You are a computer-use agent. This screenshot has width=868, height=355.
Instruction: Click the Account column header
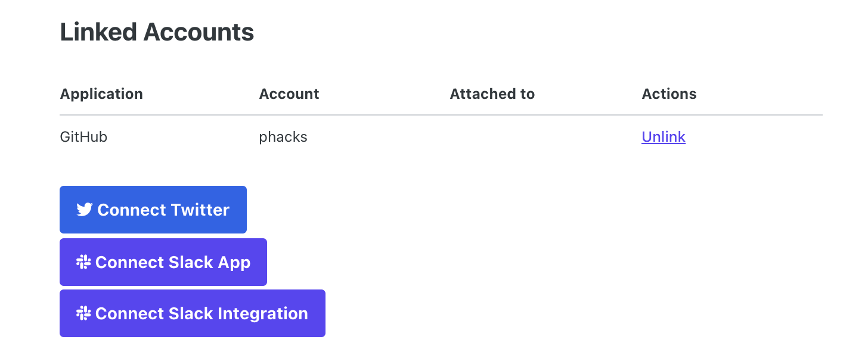[289, 94]
